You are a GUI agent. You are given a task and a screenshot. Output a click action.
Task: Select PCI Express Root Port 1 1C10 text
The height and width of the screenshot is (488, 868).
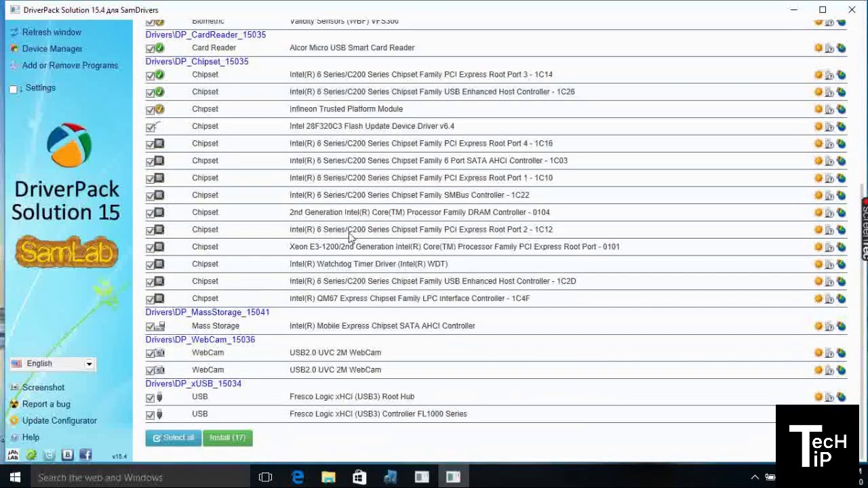(421, 178)
